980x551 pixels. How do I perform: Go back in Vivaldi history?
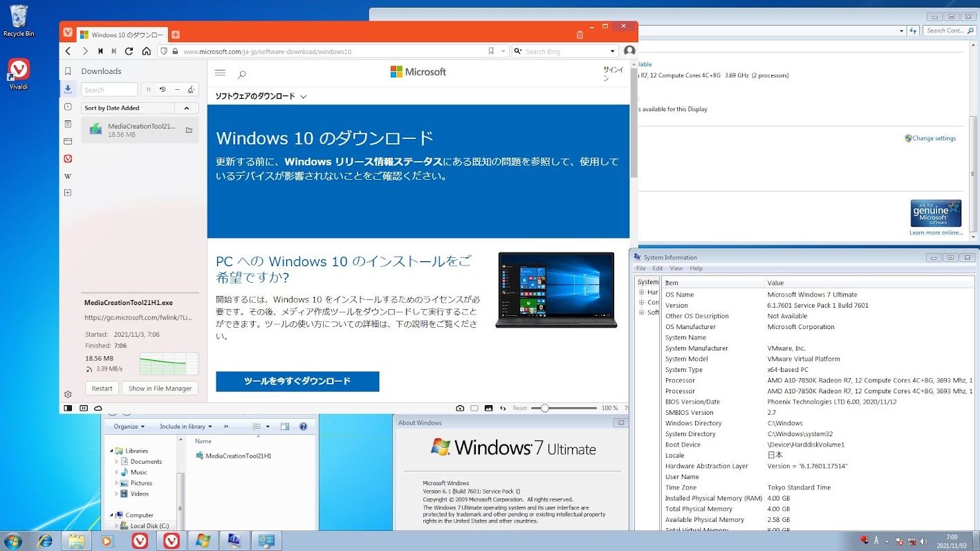click(x=68, y=51)
